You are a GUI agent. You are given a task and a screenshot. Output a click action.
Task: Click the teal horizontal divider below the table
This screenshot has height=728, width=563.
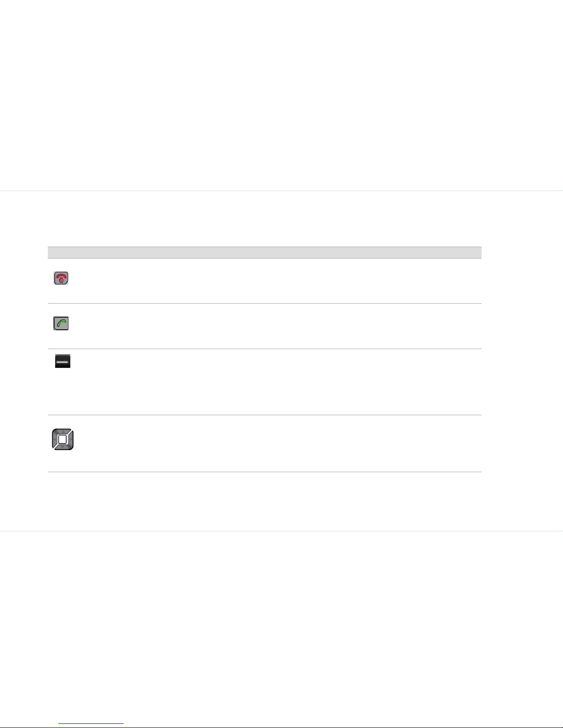tap(281, 531)
